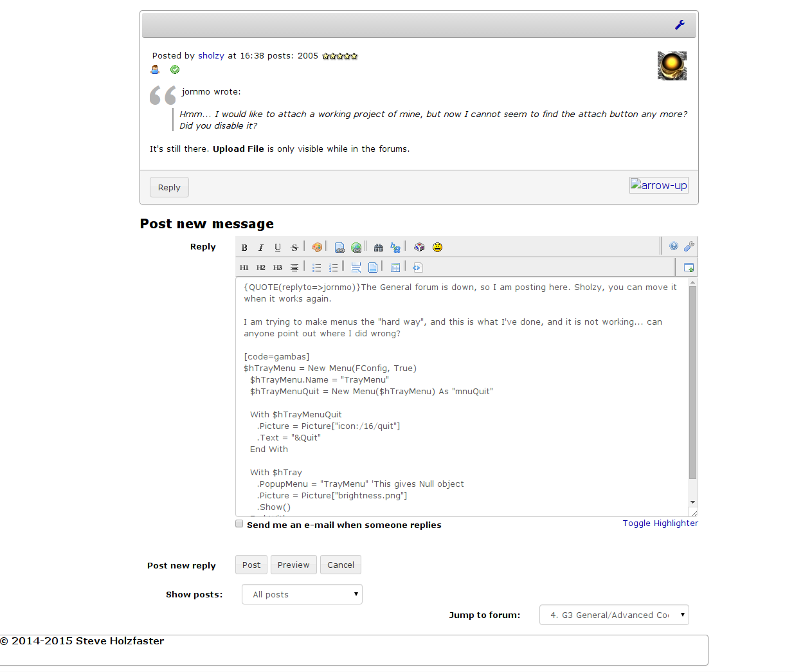The width and height of the screenshot is (794, 672).
Task: Apply strikethrough formatting in the toolbar
Action: (294, 248)
